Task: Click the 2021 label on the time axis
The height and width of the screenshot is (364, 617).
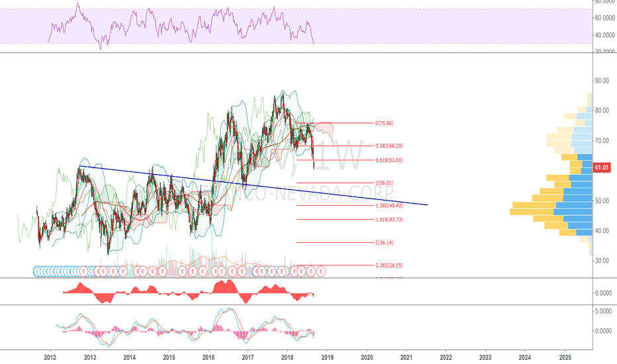Action: point(406,357)
